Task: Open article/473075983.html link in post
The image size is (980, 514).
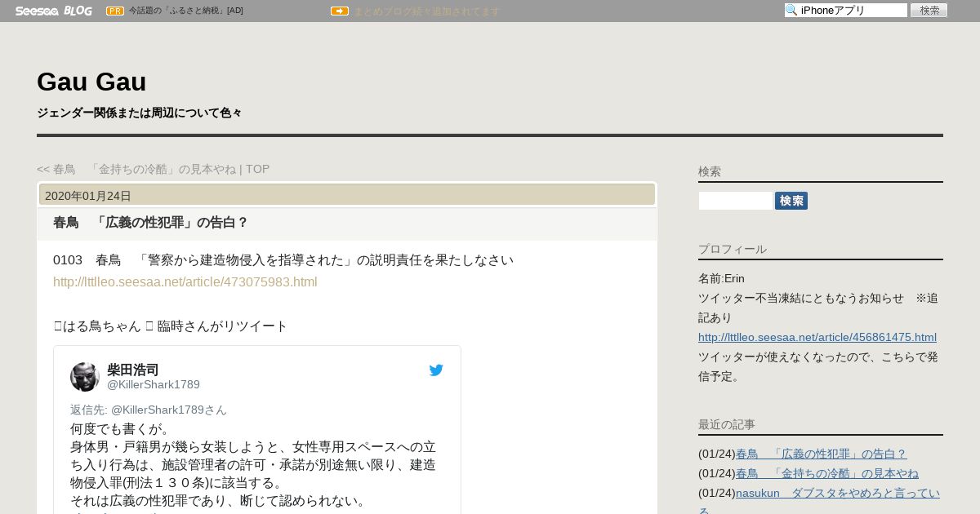Action: click(185, 281)
